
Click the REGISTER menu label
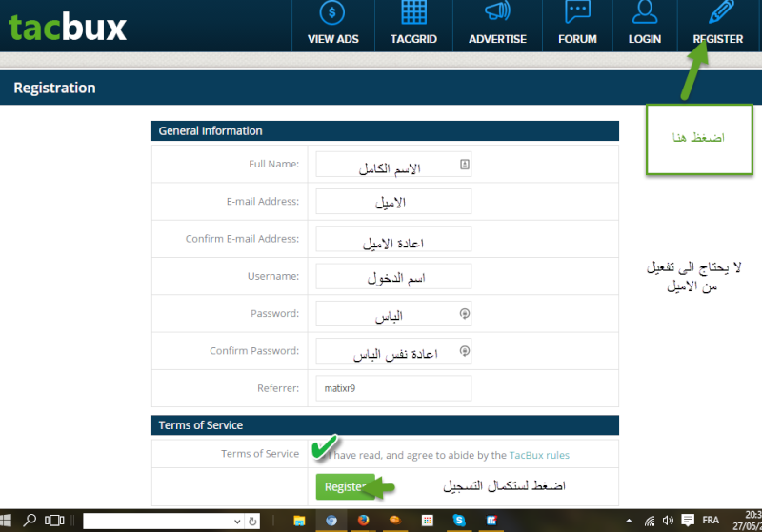pyautogui.click(x=718, y=39)
